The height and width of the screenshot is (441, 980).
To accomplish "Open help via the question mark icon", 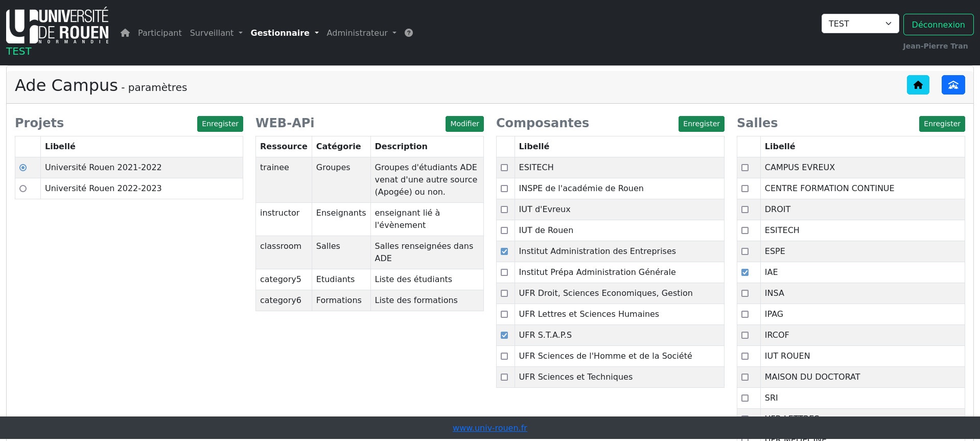I will 409,33.
